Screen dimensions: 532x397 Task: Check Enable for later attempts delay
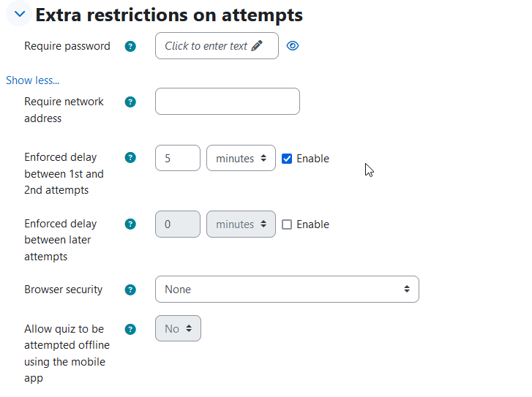[x=287, y=224]
